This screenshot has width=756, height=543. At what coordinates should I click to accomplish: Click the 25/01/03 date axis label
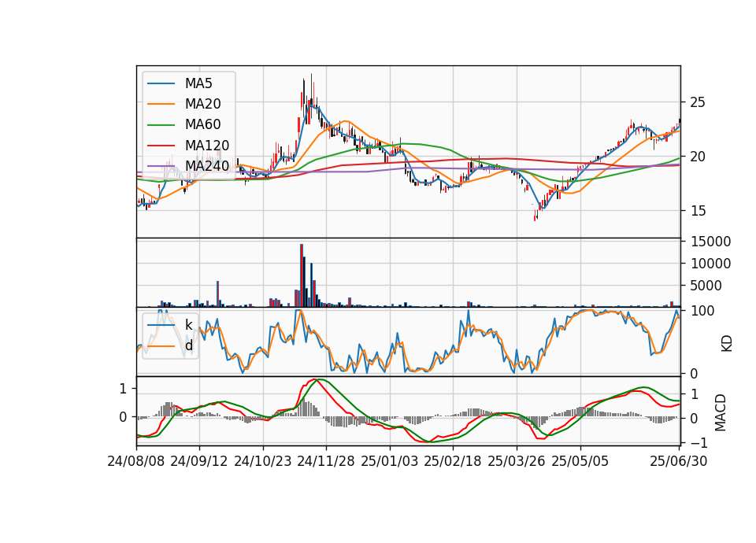(390, 462)
